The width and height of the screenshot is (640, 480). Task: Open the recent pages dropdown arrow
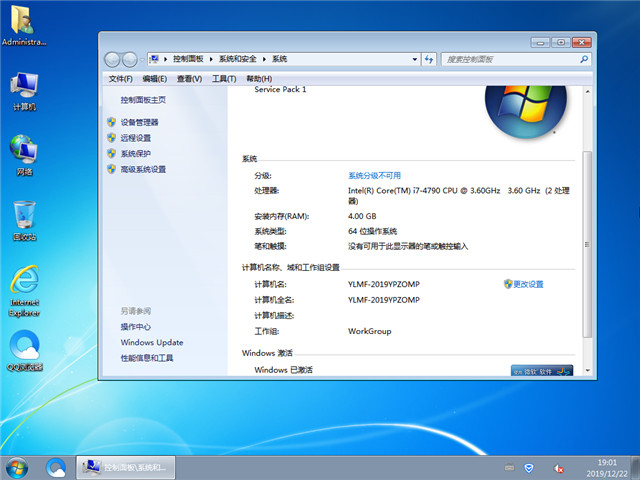[142, 60]
